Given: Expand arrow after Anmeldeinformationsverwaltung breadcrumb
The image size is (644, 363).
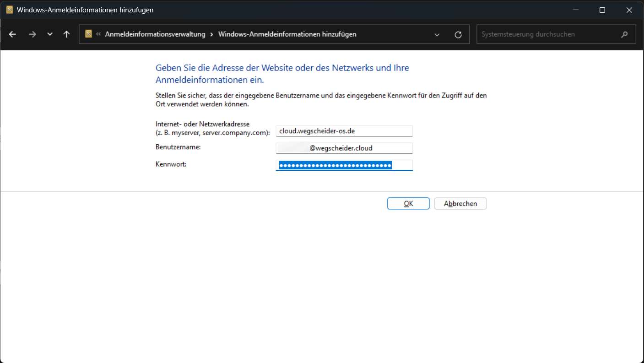Looking at the screenshot, I should coord(211,34).
